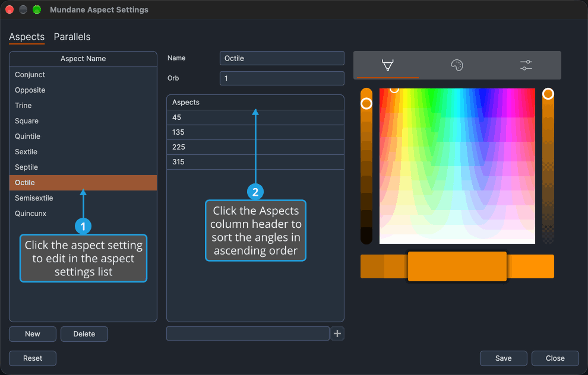588x375 pixels.
Task: Choose the brighter orange swatch at right
Action: (530, 266)
